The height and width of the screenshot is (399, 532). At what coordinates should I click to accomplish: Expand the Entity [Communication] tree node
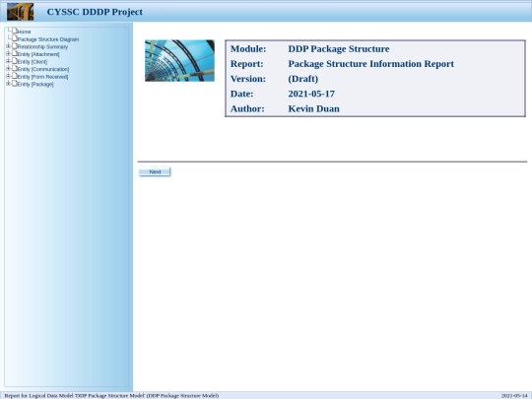[8, 68]
